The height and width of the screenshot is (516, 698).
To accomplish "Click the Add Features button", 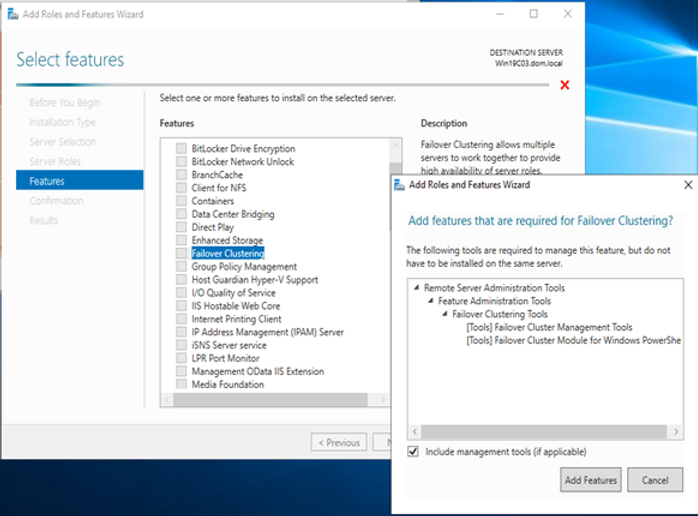I will [x=590, y=480].
